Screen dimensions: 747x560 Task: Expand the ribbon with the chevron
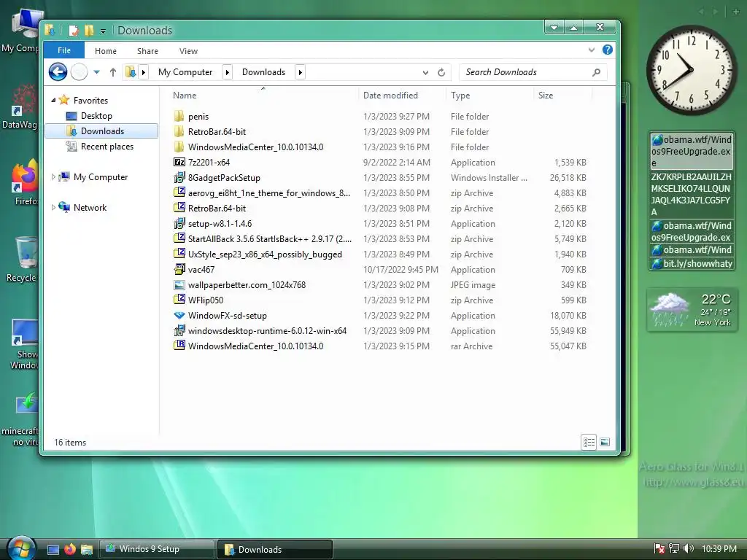pyautogui.click(x=591, y=50)
